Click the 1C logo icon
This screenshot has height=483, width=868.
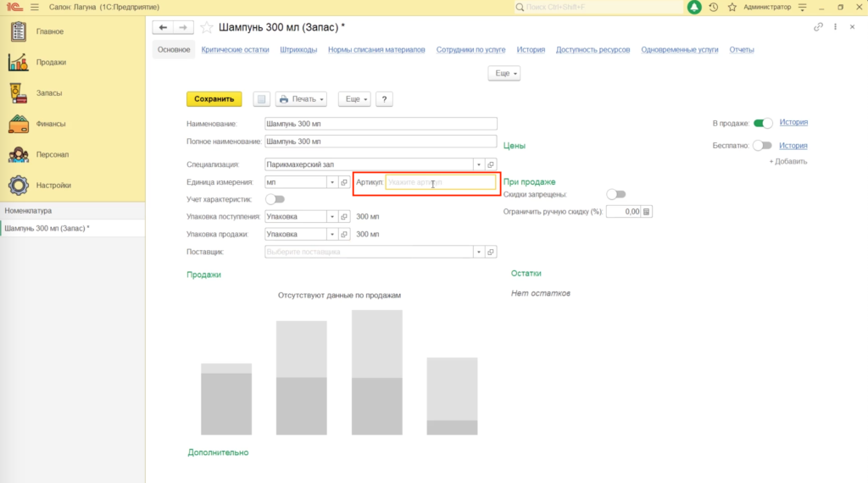14,7
